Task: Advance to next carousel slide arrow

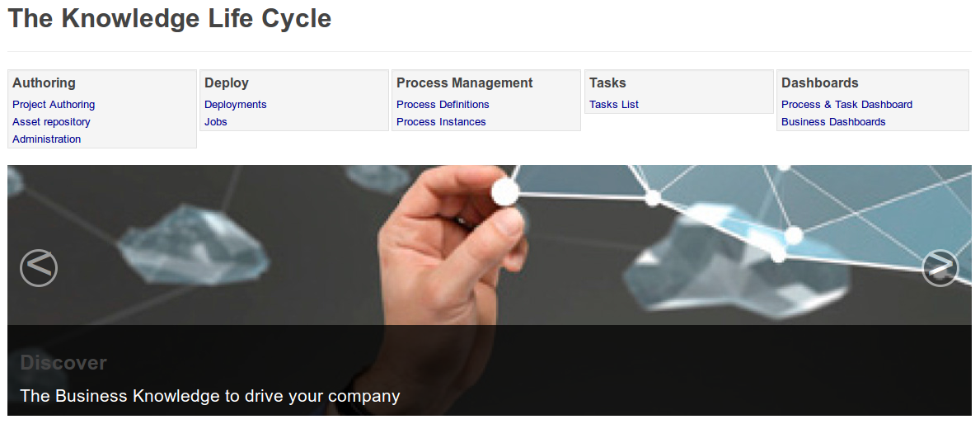Action: point(940,267)
